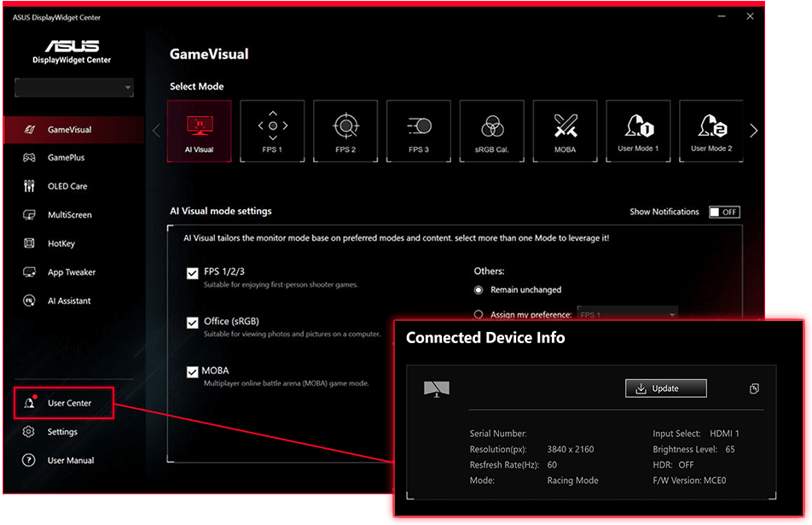
Task: Uncheck the FPS 1/2/3 checkbox
Action: pos(192,273)
